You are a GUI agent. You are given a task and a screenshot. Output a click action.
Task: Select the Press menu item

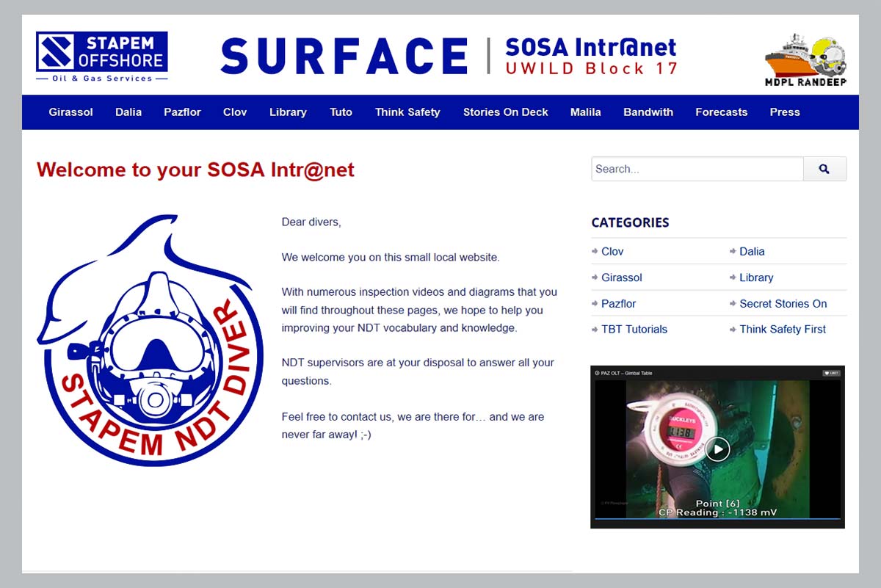coord(785,112)
